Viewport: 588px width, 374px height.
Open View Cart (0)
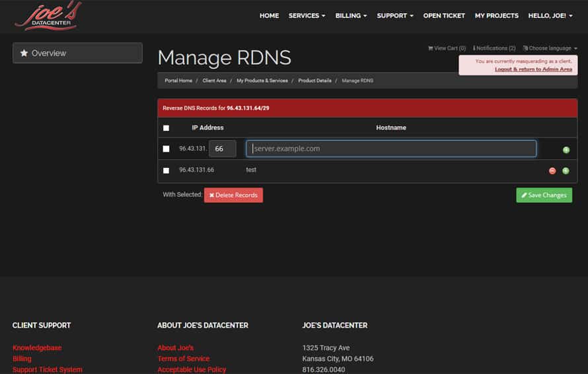click(447, 48)
